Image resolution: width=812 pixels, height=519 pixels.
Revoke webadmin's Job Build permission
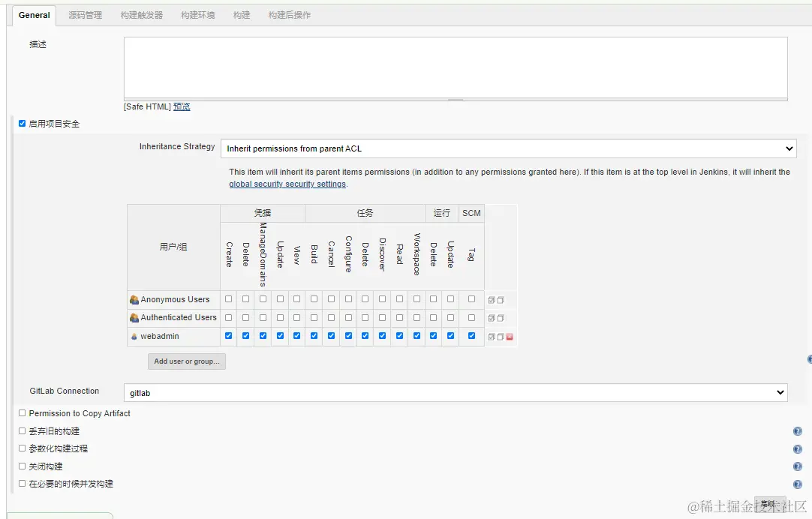coord(314,336)
